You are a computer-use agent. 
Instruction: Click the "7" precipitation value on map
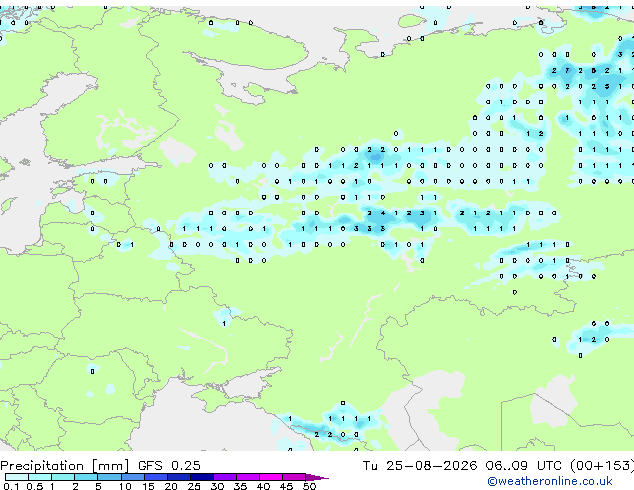pyautogui.click(x=567, y=70)
